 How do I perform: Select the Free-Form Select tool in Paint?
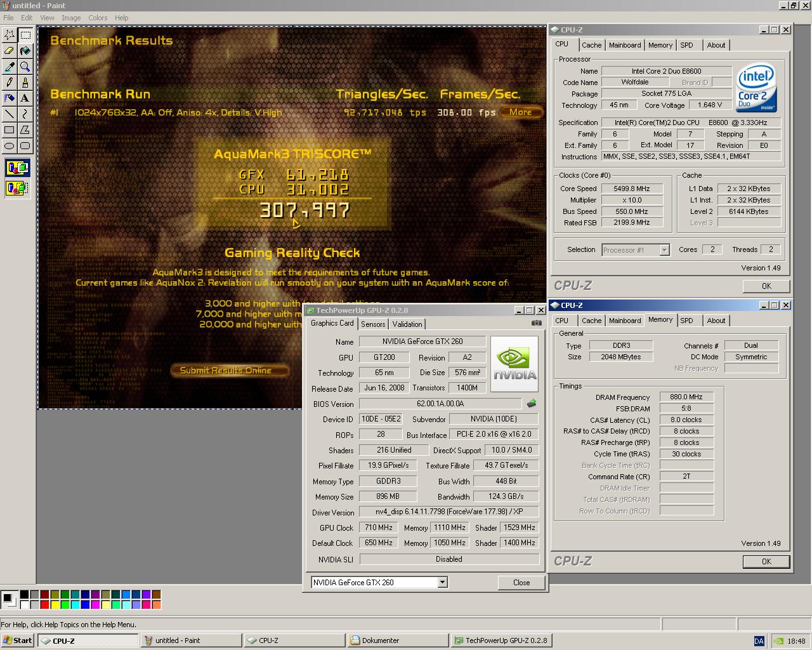click(10, 35)
